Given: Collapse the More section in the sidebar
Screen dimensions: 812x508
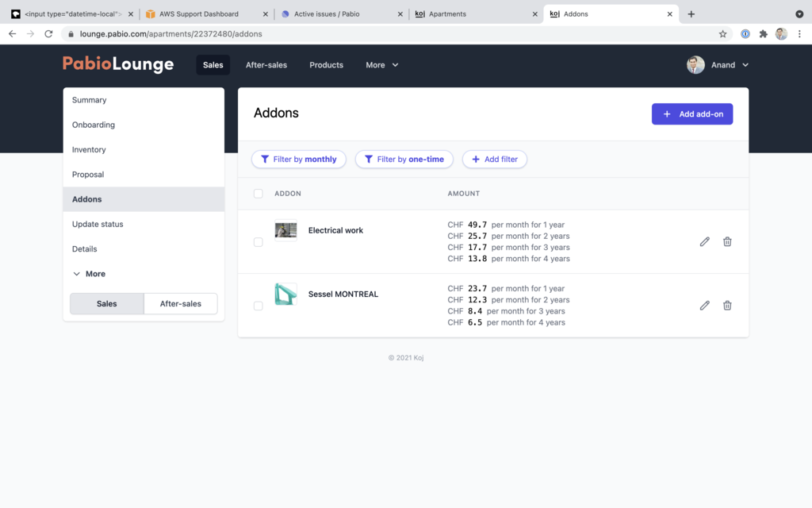Looking at the screenshot, I should 77,273.
